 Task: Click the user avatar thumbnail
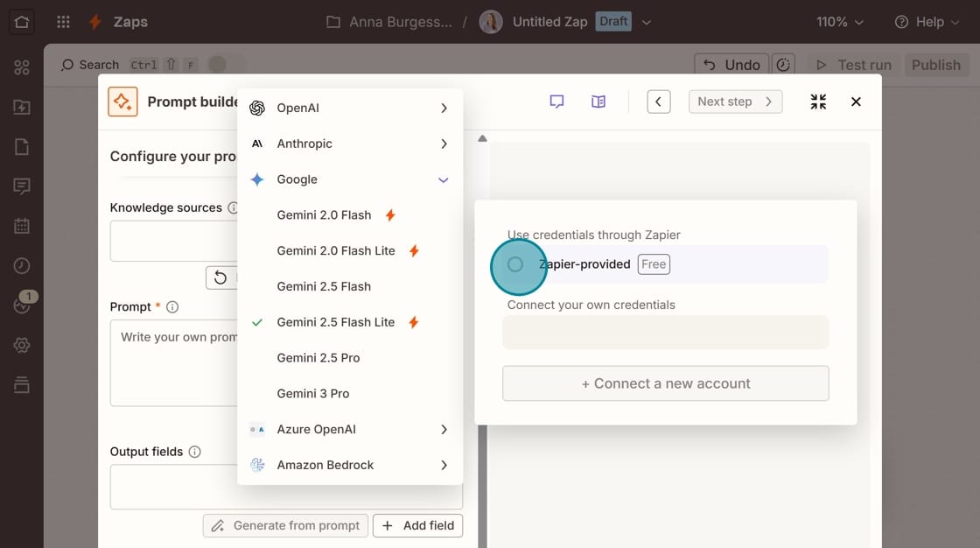pos(491,22)
